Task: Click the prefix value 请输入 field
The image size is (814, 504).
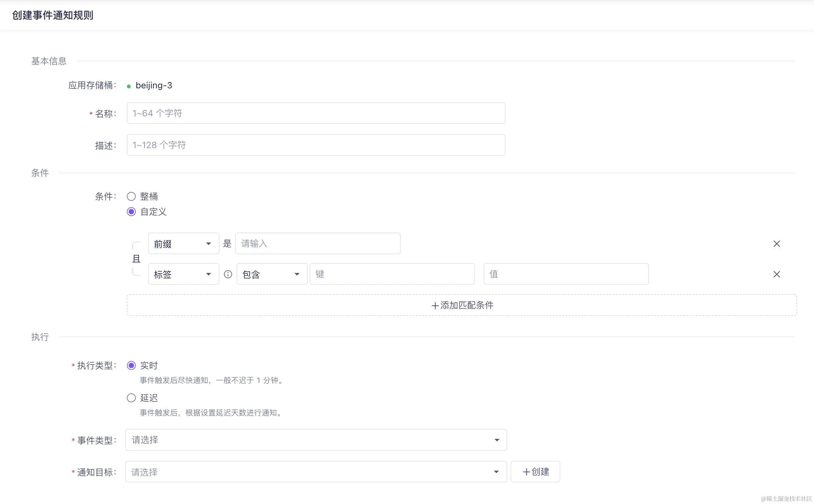Action: 317,244
